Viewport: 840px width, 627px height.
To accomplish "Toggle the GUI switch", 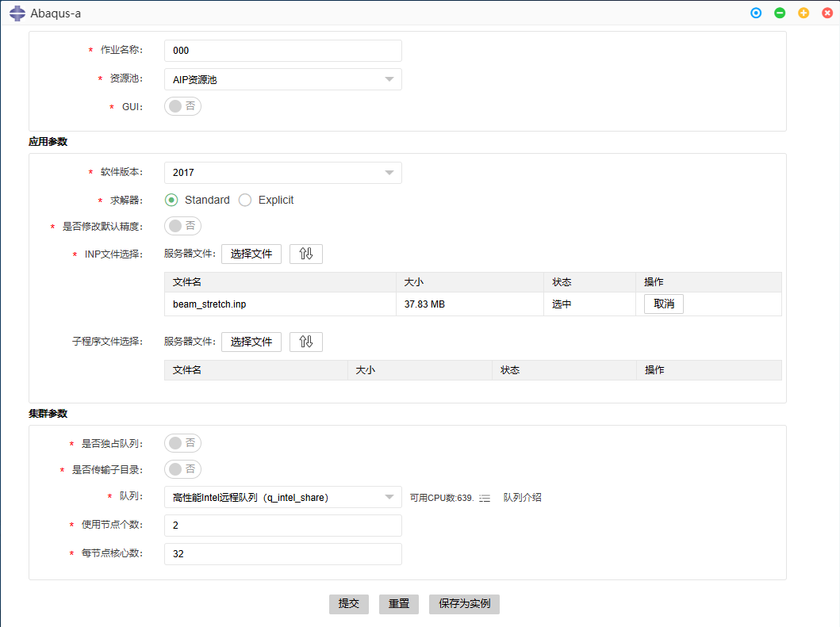I will coord(182,106).
